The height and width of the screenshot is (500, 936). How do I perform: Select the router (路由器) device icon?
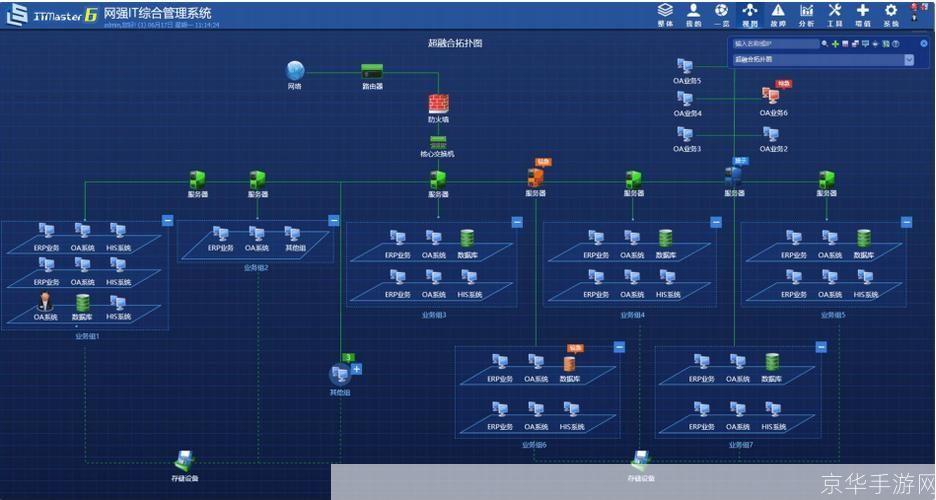tap(373, 72)
